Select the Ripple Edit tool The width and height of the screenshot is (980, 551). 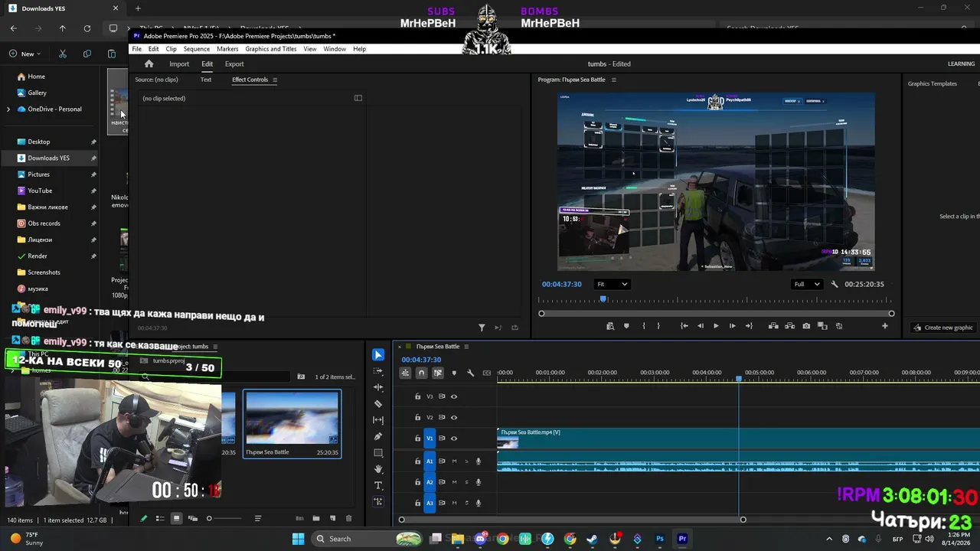click(x=378, y=387)
